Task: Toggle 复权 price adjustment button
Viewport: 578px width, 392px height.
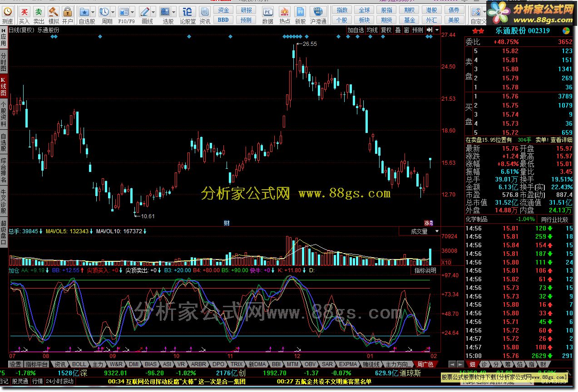Action: pos(386,30)
